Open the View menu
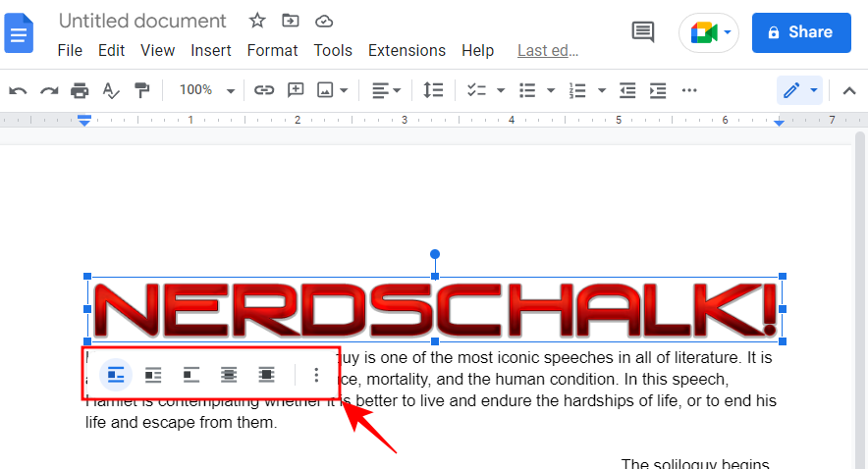Image resolution: width=868 pixels, height=469 pixels. pyautogui.click(x=157, y=50)
